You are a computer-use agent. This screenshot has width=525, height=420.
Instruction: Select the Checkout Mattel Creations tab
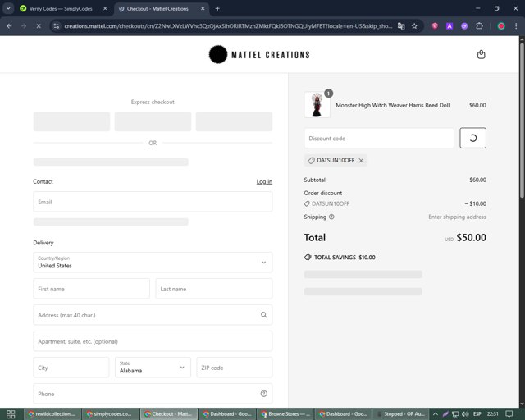click(x=157, y=9)
